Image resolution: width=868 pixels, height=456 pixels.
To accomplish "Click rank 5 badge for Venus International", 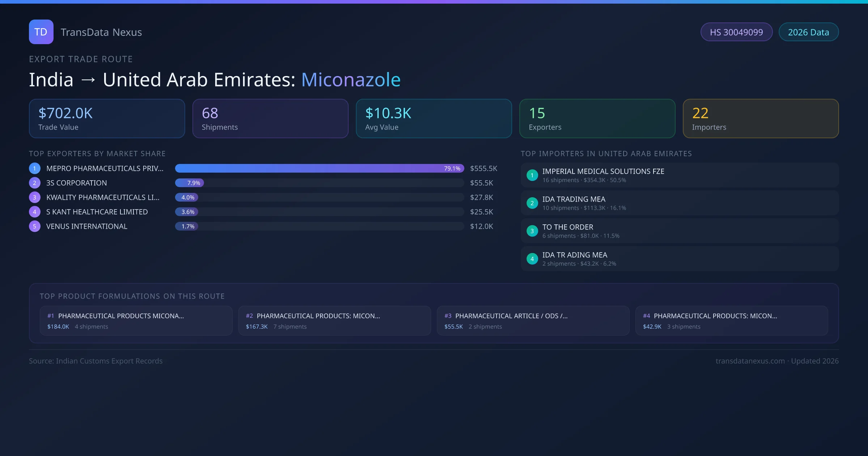I will 35,226.
